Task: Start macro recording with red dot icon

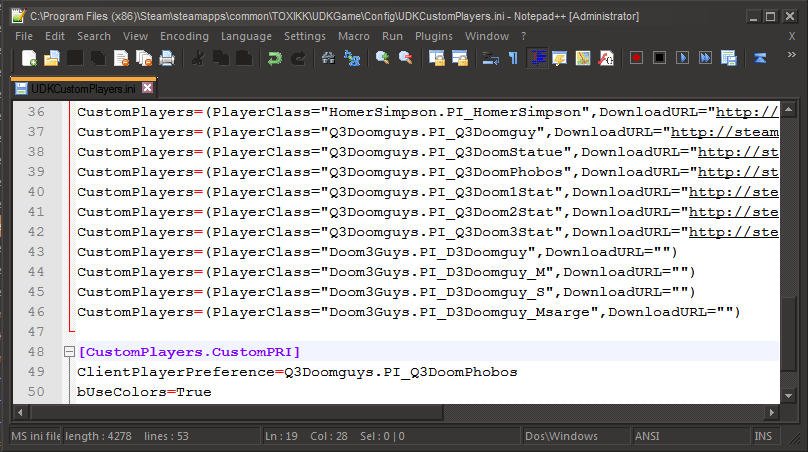Action: coord(636,58)
